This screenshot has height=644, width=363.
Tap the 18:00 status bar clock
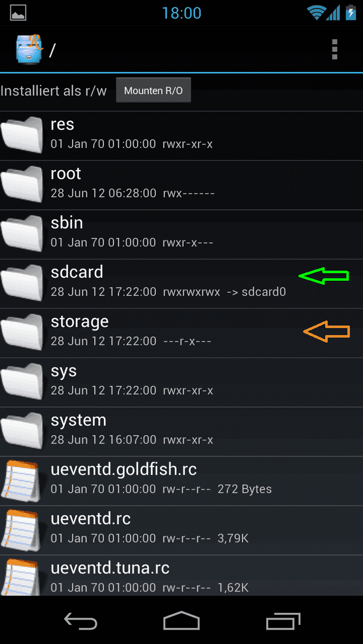click(181, 13)
